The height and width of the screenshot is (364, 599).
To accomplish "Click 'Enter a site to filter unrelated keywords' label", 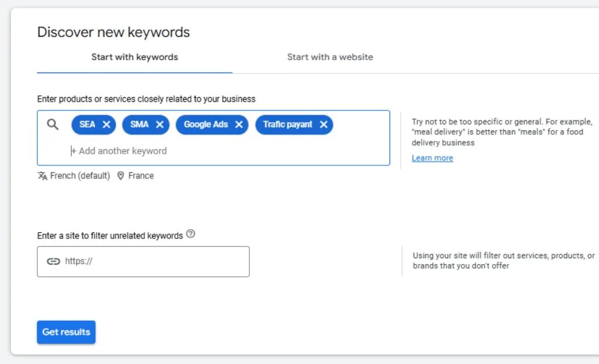I will [x=110, y=236].
